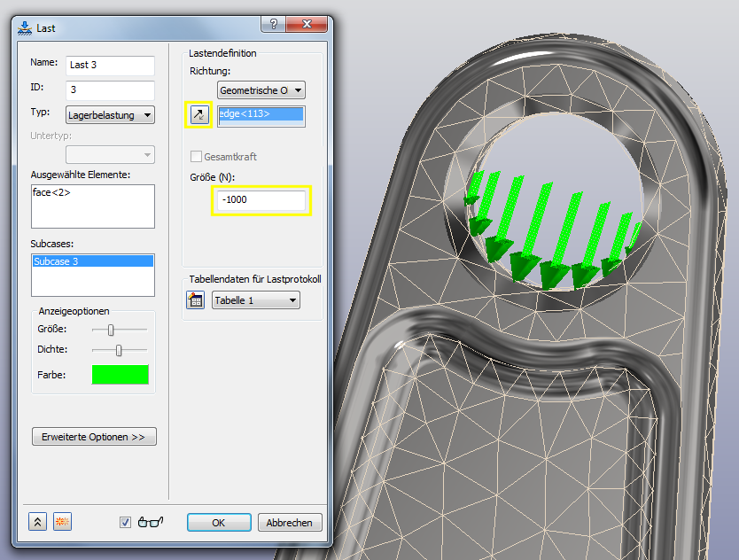Open the Tabelle 1 dropdown
739x560 pixels.
(x=255, y=300)
